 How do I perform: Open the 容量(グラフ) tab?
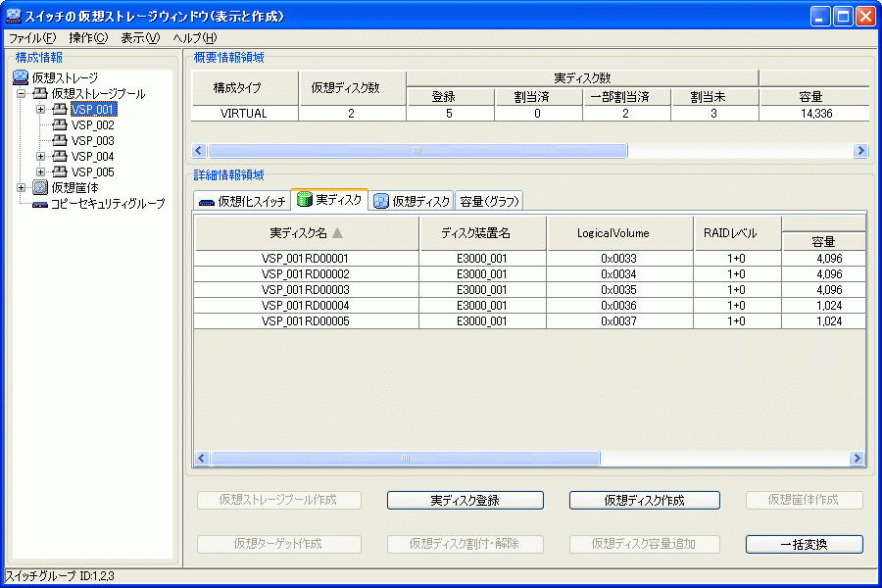pyautogui.click(x=489, y=201)
